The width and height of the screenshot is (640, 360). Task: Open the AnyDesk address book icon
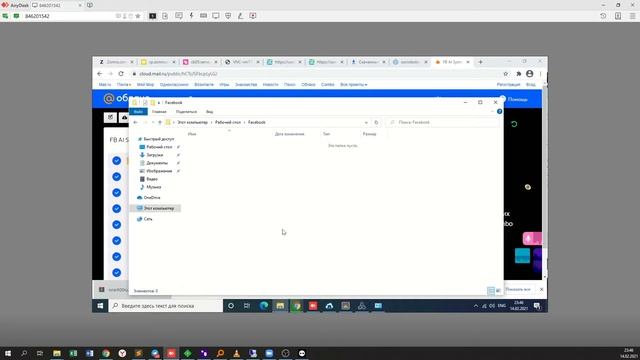pyautogui.click(x=618, y=16)
